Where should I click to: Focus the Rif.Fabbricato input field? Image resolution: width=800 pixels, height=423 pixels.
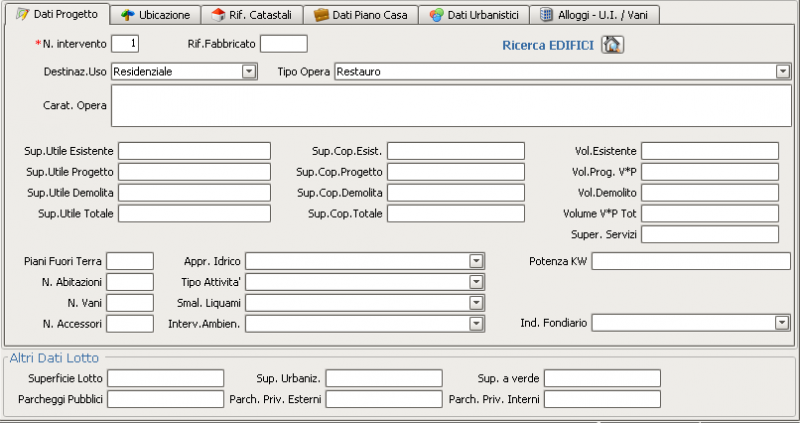point(284,44)
